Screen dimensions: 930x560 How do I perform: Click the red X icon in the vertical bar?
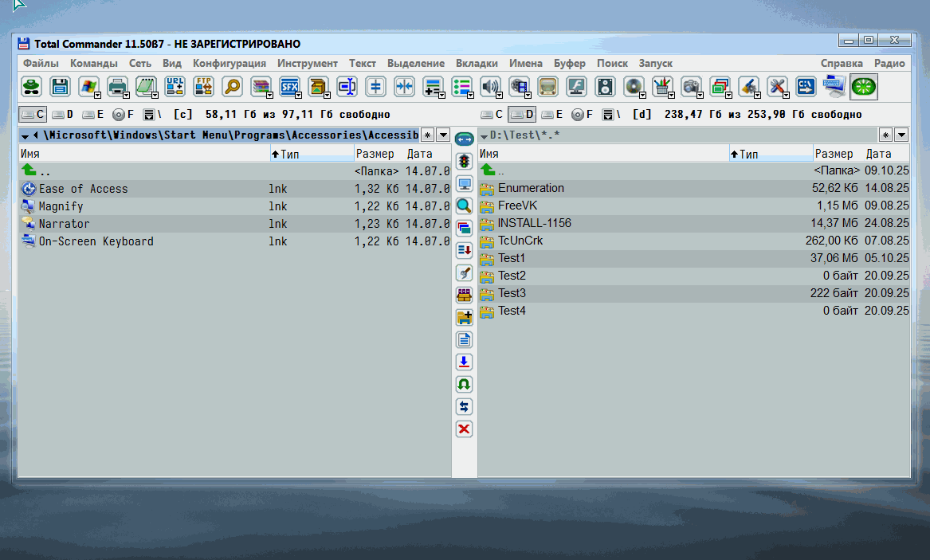pos(464,429)
